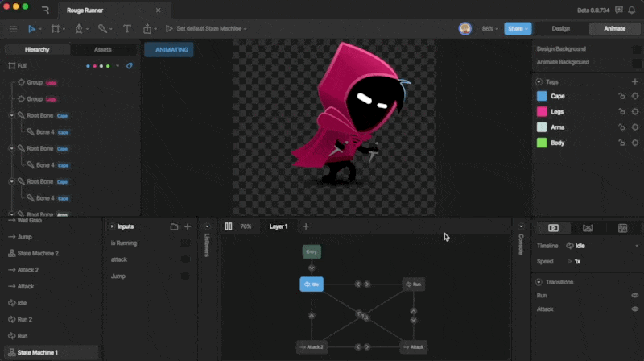Click the Design Background color swatch

(x=636, y=49)
